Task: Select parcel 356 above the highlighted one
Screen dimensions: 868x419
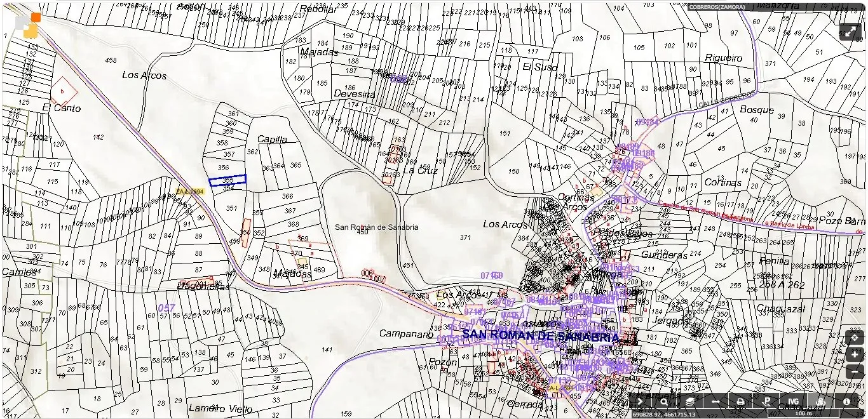Action: click(223, 168)
